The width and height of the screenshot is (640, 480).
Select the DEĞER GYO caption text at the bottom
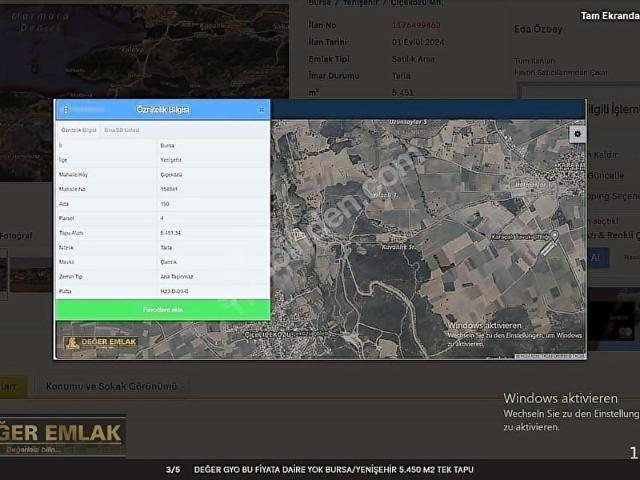point(333,470)
